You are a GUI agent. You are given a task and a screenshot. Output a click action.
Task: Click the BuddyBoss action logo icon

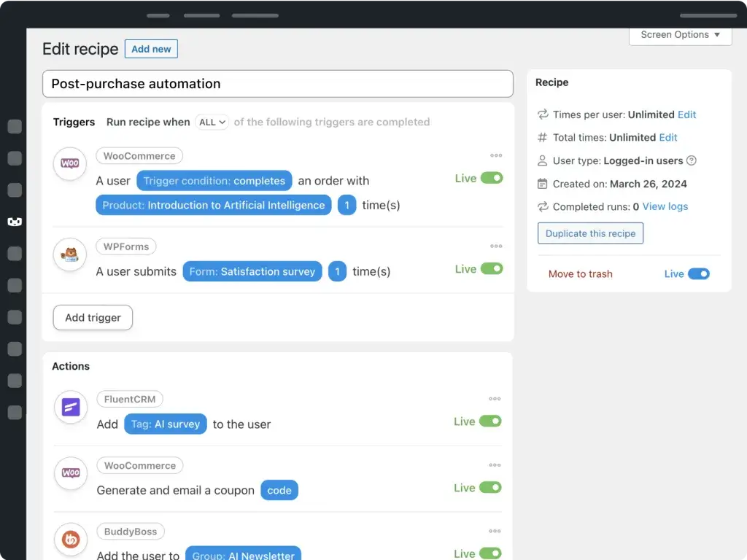click(71, 539)
